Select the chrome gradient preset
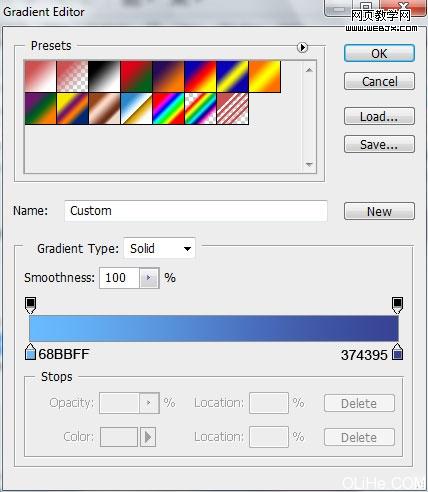Viewport: 428px width, 492px height. (136, 109)
